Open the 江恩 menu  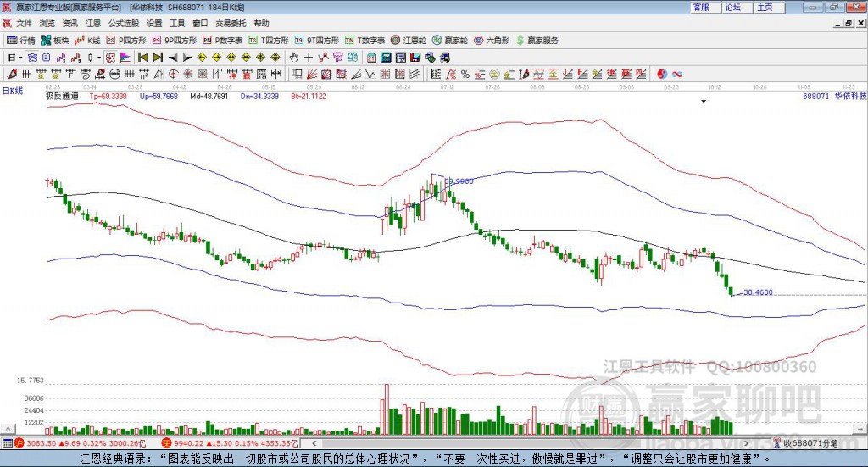point(93,23)
